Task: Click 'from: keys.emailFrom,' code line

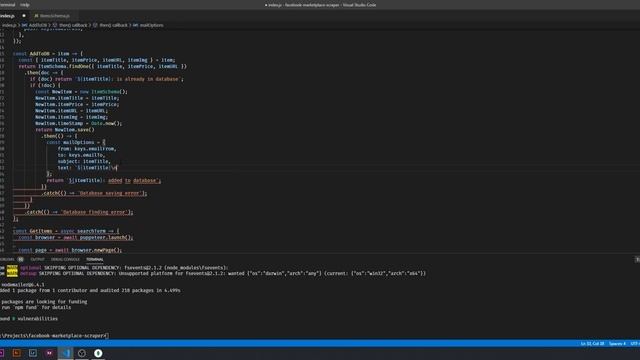Action: coord(87,149)
